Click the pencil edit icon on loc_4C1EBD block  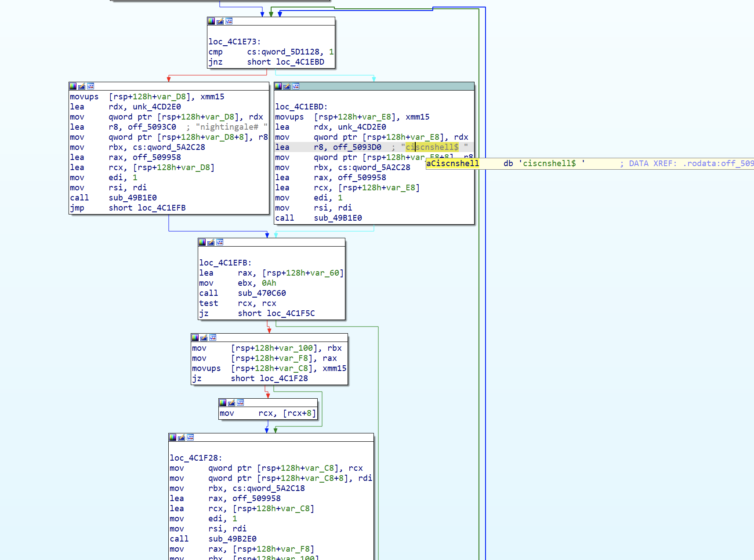pyautogui.click(x=287, y=86)
